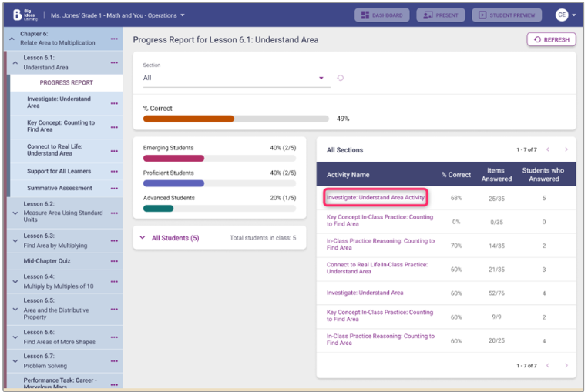588x392 pixels.
Task: Open more options for Chapter 6
Action: pos(114,39)
